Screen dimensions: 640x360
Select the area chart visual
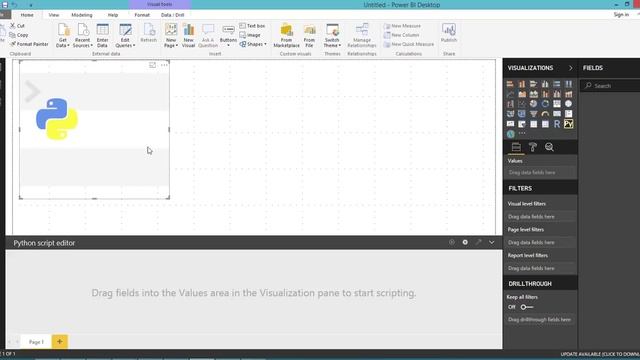pyautogui.click(x=522, y=94)
